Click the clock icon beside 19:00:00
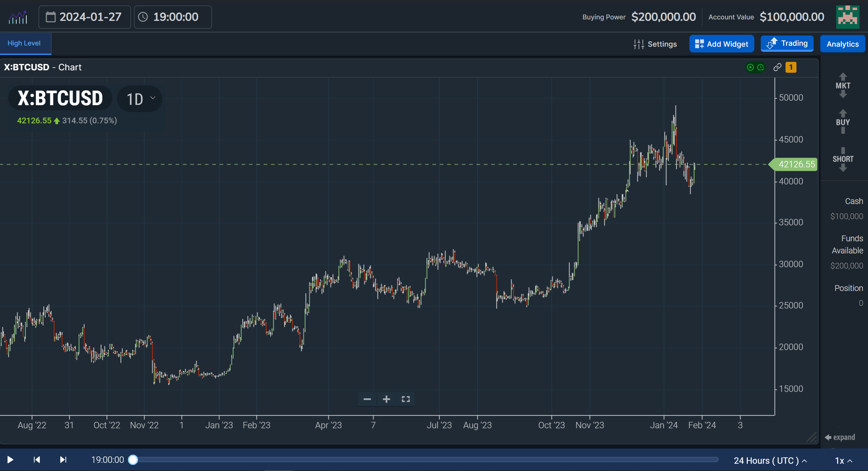The image size is (868, 471). [143, 17]
